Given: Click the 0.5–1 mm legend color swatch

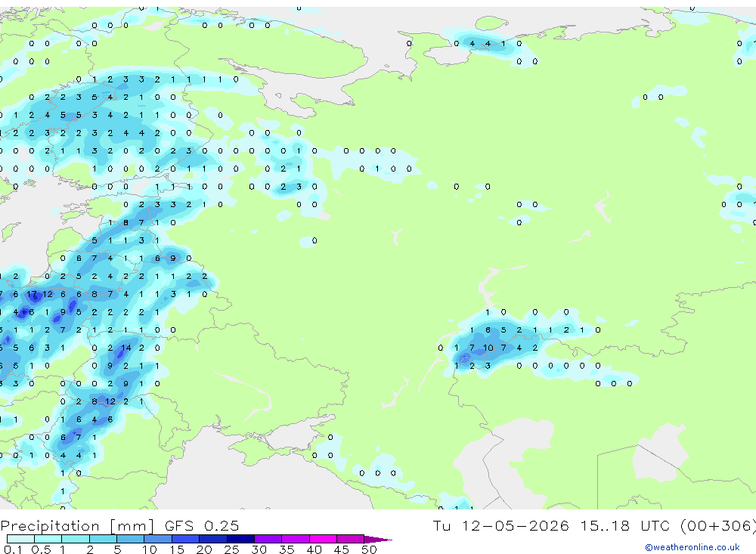Looking at the screenshot, I should point(48,539).
